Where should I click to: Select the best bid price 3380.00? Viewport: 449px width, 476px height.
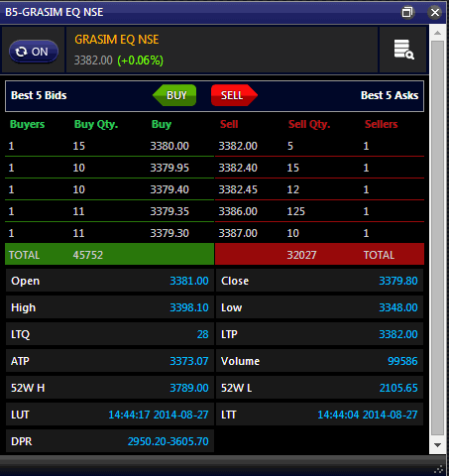(x=169, y=146)
